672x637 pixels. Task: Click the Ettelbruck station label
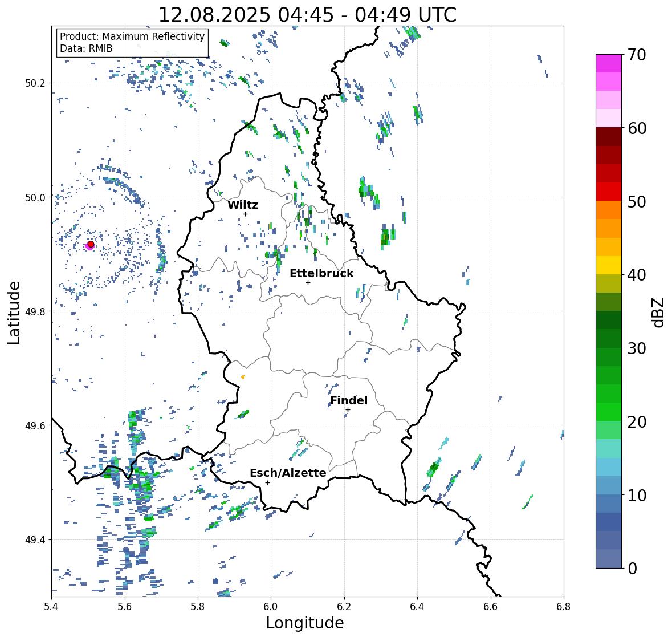[321, 274]
